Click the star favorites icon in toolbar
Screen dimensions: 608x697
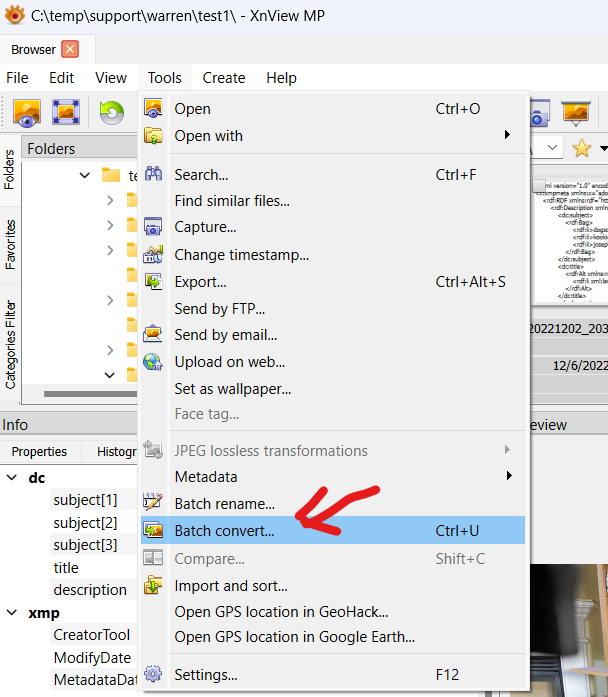pyautogui.click(x=581, y=148)
